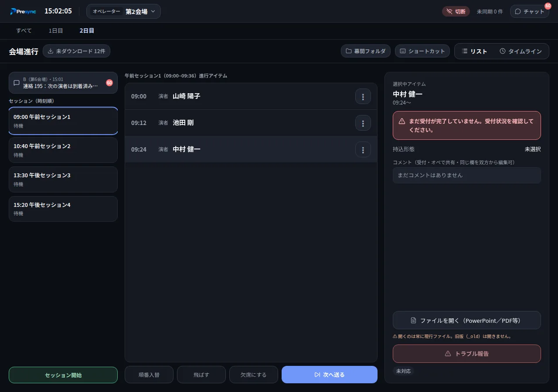This screenshot has width=558, height=392.
Task: Open the チャット panel
Action: 529,11
